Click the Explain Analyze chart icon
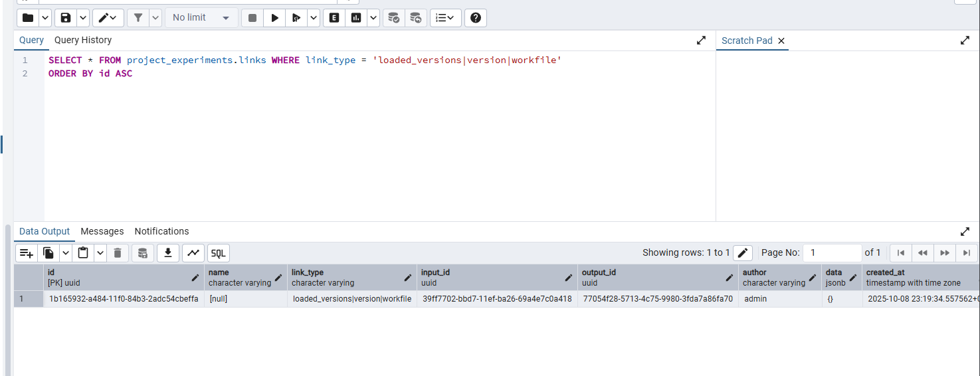This screenshot has width=980, height=376. [356, 18]
